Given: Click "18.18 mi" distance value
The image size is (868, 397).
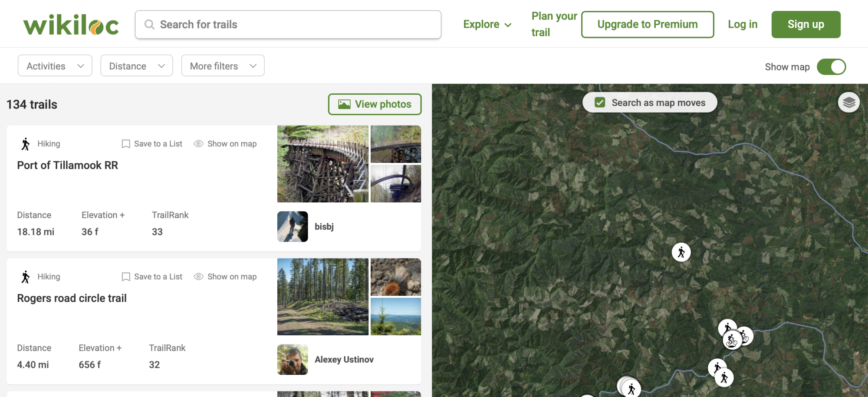Looking at the screenshot, I should click(x=36, y=232).
